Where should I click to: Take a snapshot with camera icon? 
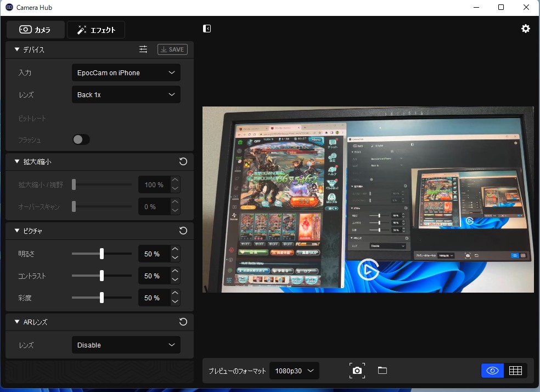[357, 371]
